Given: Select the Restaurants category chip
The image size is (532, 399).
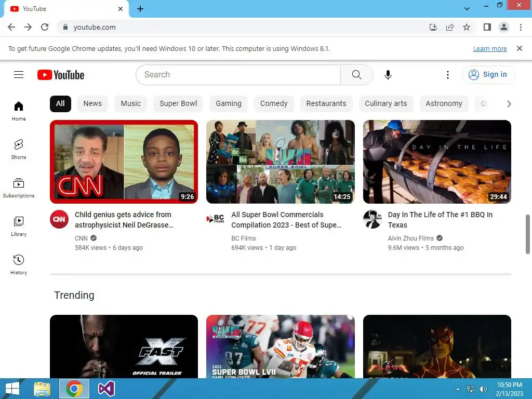Looking at the screenshot, I should [x=326, y=103].
